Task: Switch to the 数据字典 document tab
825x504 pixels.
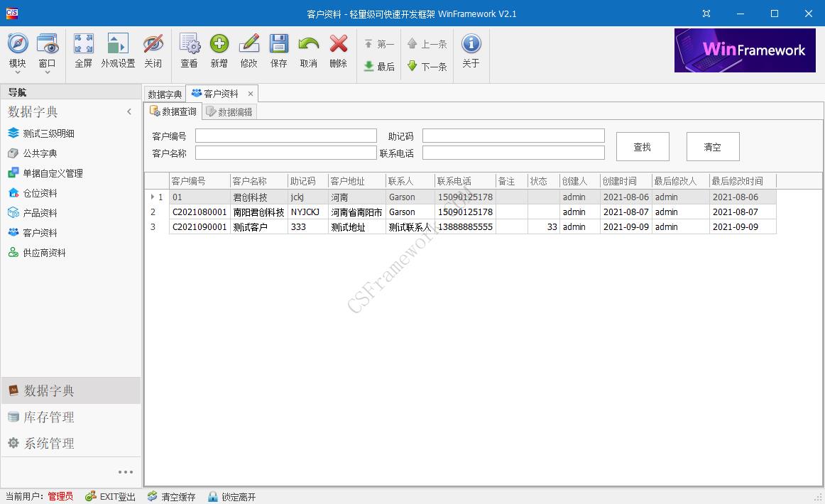Action: pyautogui.click(x=164, y=93)
